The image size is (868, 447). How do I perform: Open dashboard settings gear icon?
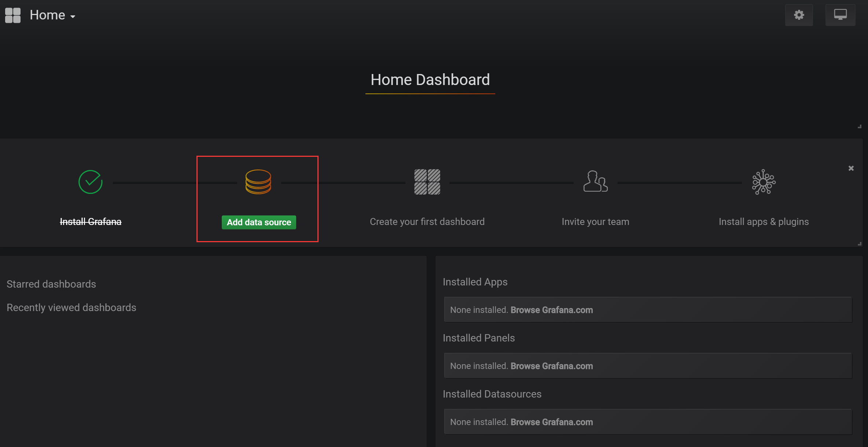point(799,15)
